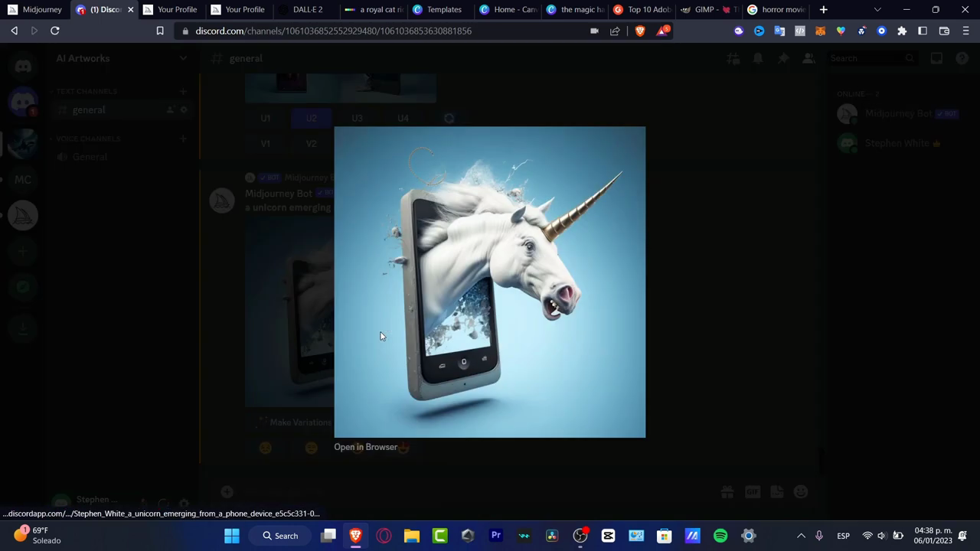Toggle the browser sidebar panel
The height and width of the screenshot is (551, 980).
point(923,31)
